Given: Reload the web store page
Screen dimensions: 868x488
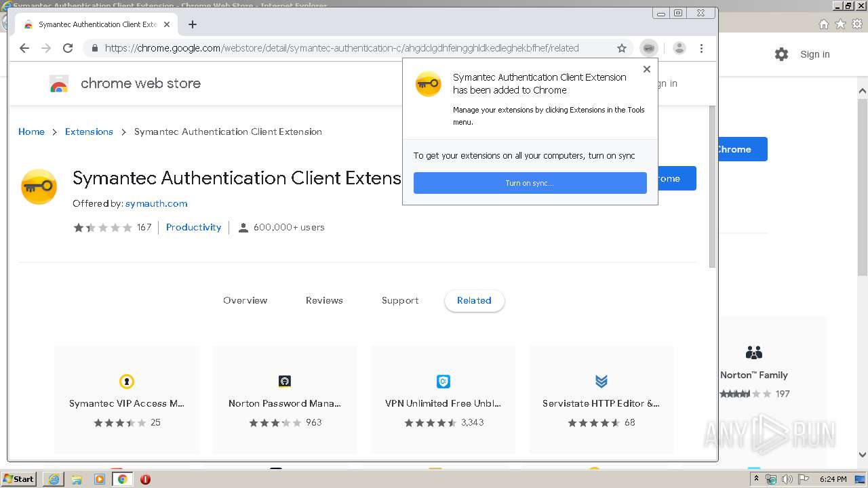Looking at the screenshot, I should [68, 48].
